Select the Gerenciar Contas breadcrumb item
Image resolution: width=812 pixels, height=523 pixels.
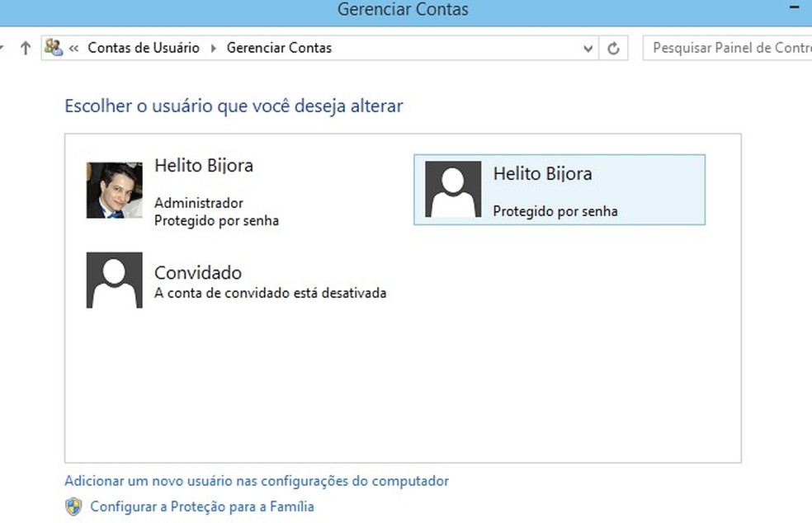[278, 48]
